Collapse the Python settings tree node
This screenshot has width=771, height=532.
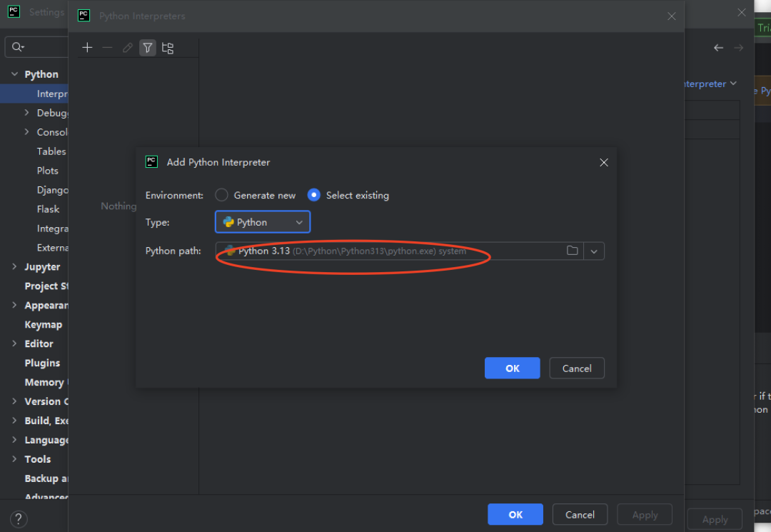[15, 74]
